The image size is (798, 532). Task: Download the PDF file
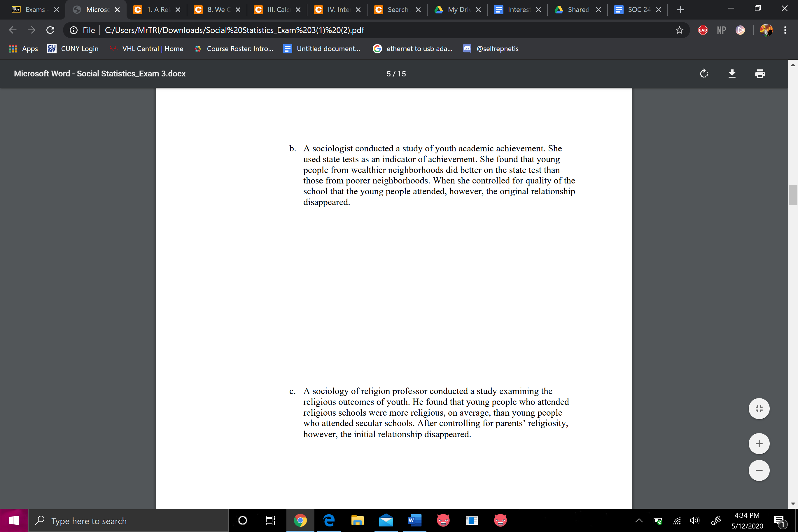click(732, 73)
